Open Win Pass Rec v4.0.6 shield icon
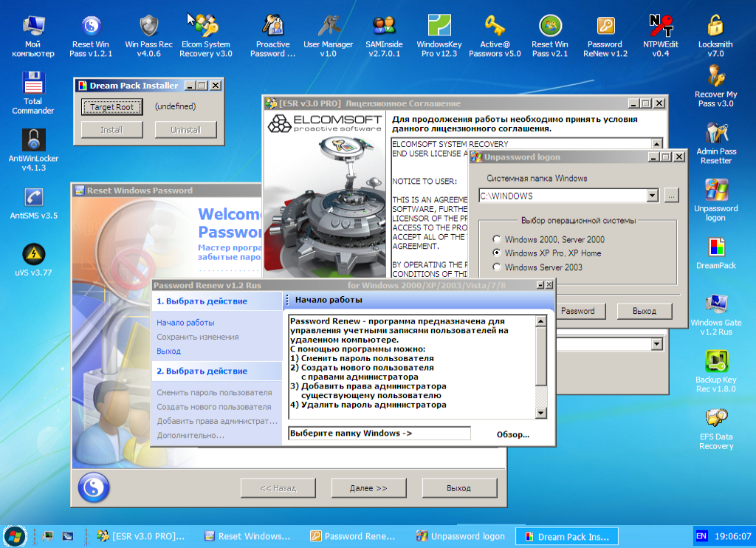This screenshot has width=756, height=548. click(x=148, y=36)
